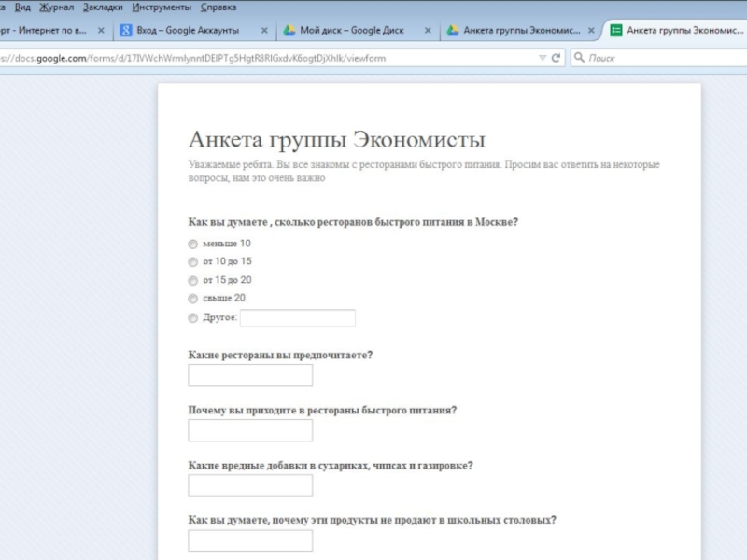The image size is (747, 560).
Task: Switch to the 'Мой диск – Google Диск' tab
Action: [351, 31]
